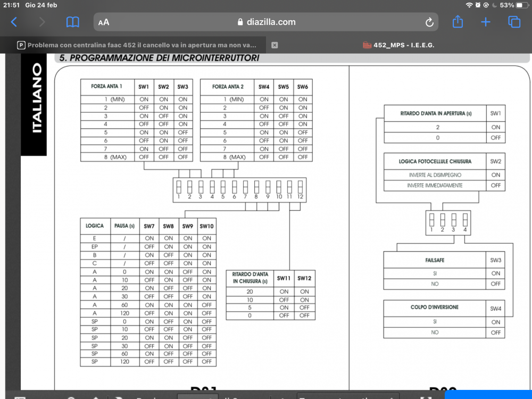
Task: Select 1 (MIN) in FORZA ANTA 2 table
Action: point(234,99)
